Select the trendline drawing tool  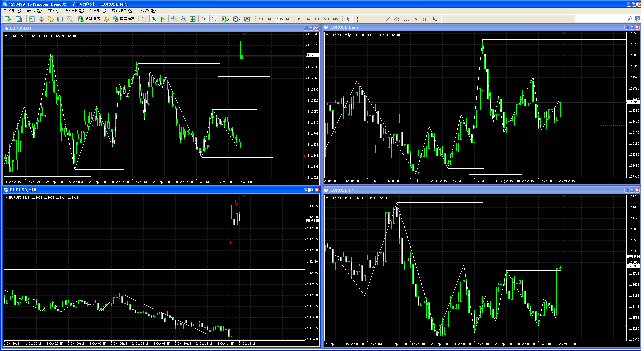click(x=387, y=19)
